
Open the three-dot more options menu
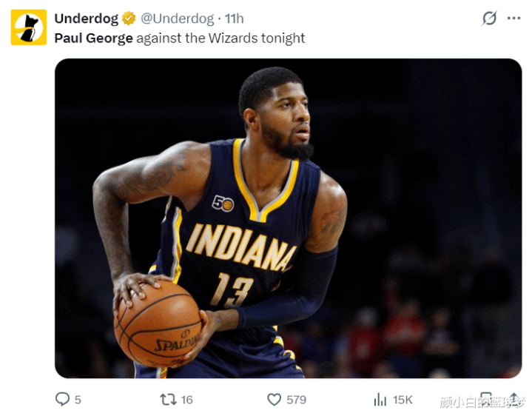point(514,19)
